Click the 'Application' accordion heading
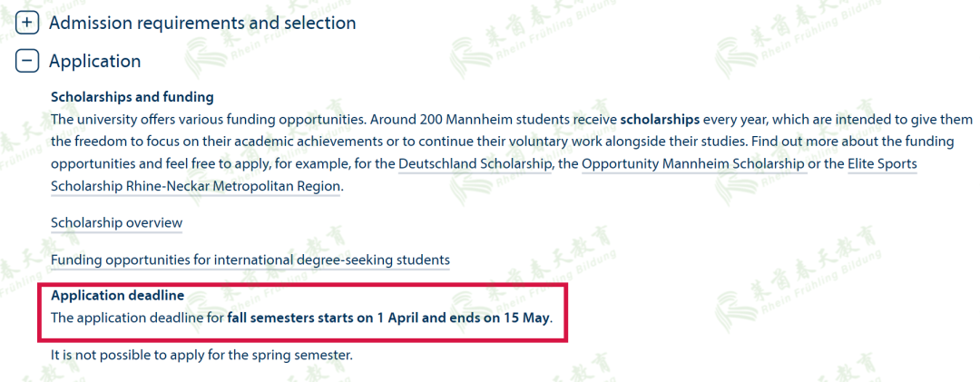Viewport: 980px width, 382px height. pyautogui.click(x=94, y=61)
